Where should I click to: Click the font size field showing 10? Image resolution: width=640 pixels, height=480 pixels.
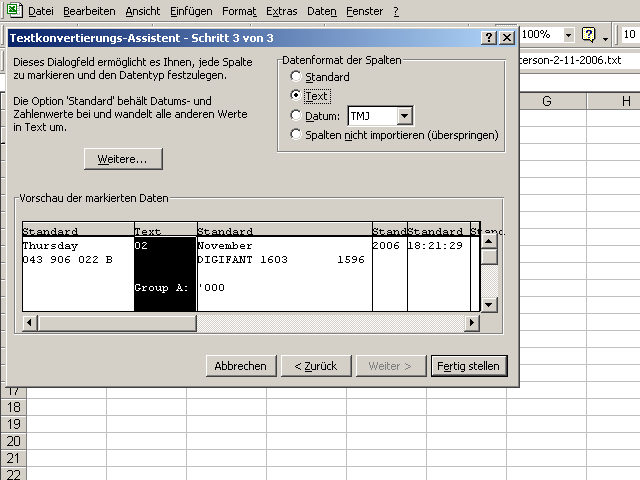(x=630, y=34)
